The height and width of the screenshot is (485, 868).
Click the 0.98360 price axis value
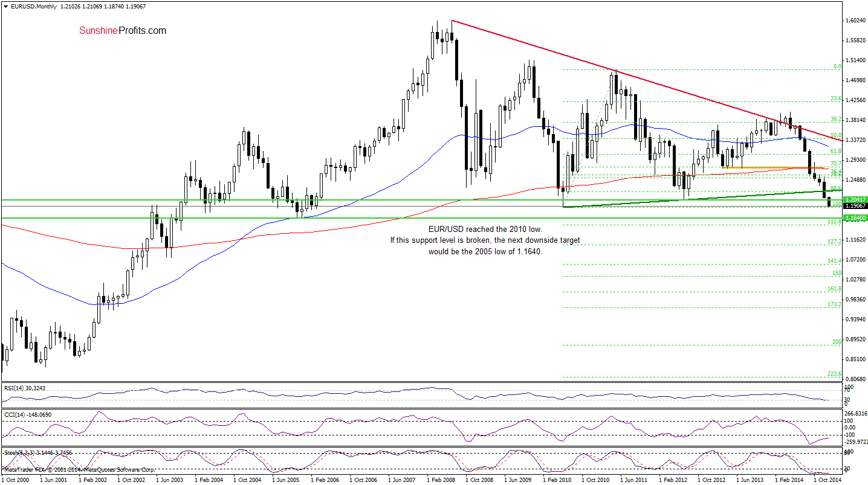855,299
